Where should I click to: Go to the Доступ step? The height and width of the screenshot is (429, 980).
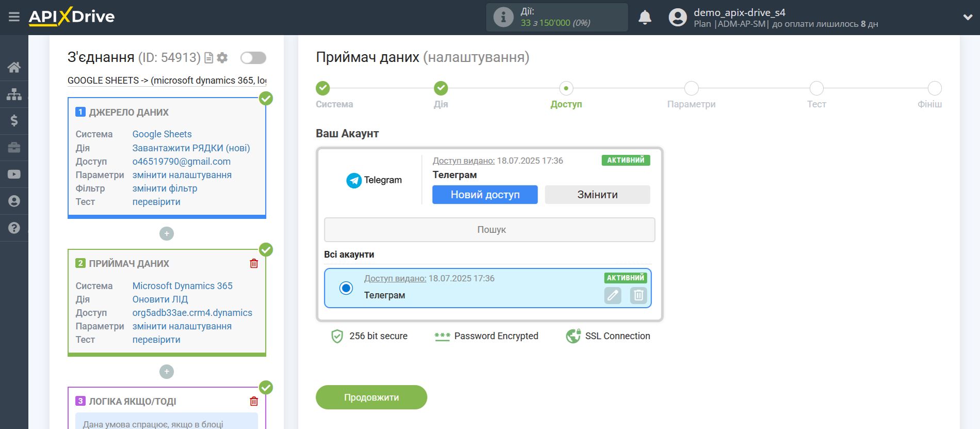coord(566,88)
